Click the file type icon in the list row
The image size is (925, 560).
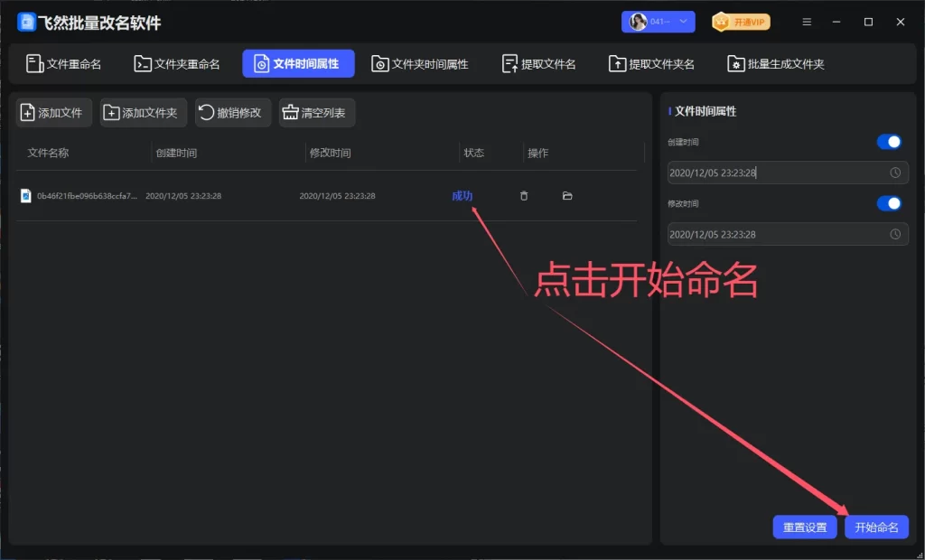tap(26, 196)
